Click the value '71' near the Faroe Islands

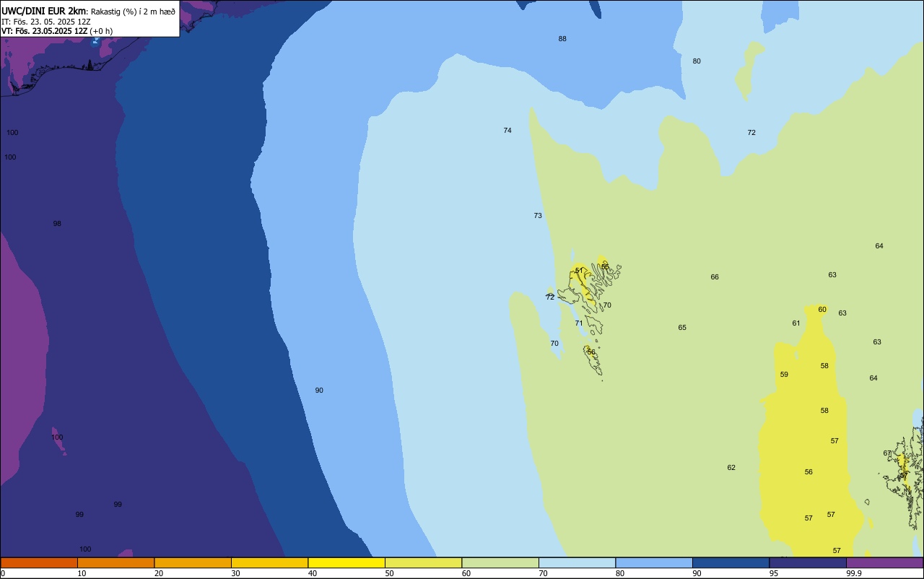tap(579, 323)
